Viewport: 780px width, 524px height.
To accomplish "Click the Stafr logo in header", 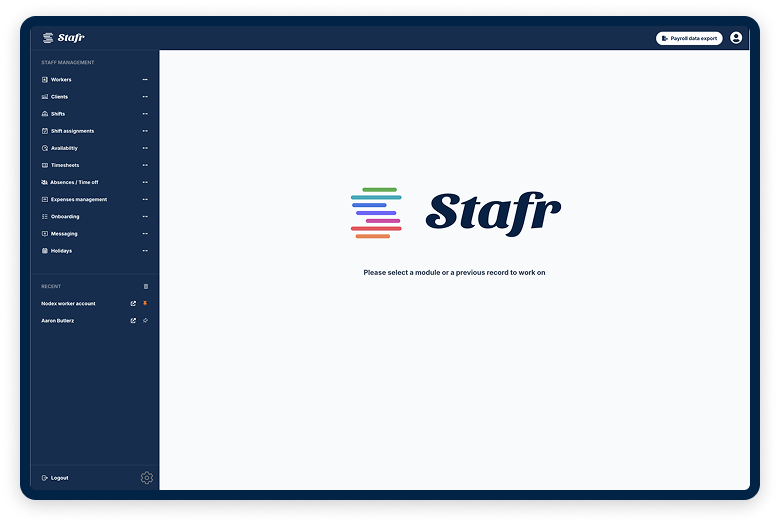I will click(x=64, y=38).
